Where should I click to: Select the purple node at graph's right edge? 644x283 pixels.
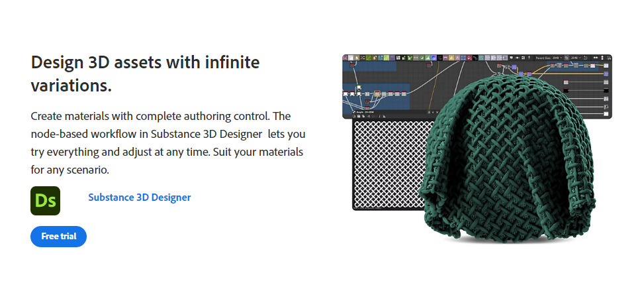click(606, 74)
